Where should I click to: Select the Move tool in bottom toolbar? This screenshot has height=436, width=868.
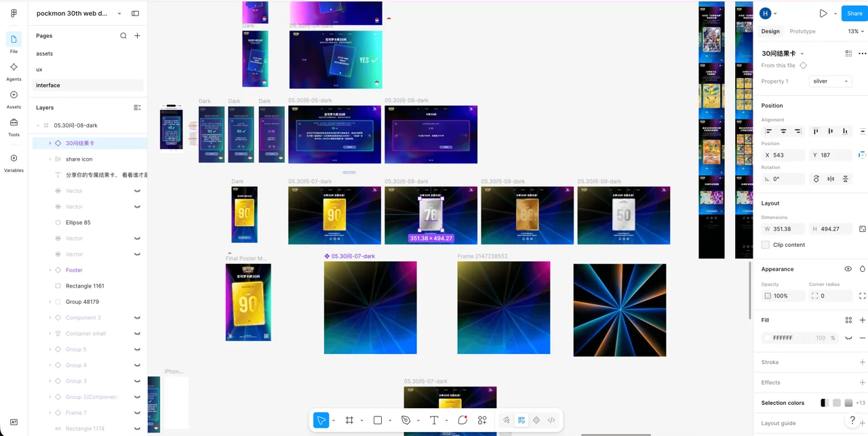click(321, 420)
